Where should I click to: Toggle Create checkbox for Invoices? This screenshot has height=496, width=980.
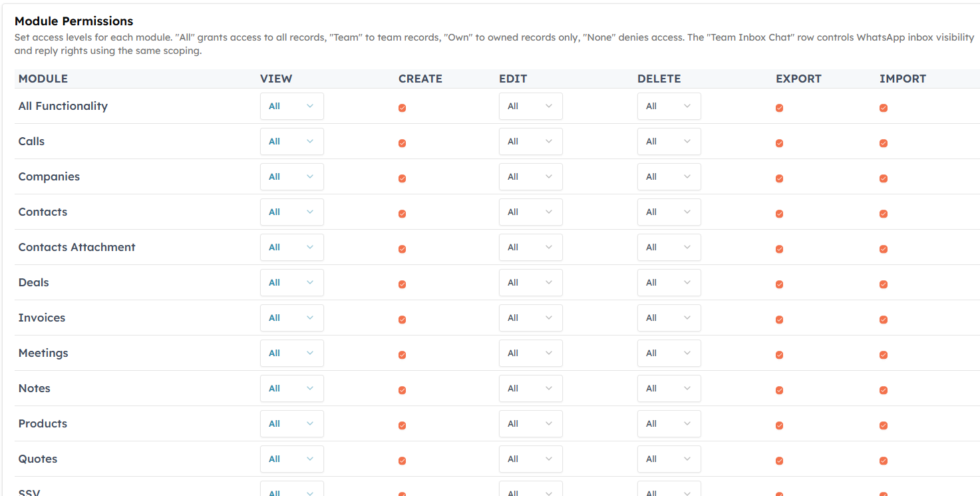(x=402, y=320)
